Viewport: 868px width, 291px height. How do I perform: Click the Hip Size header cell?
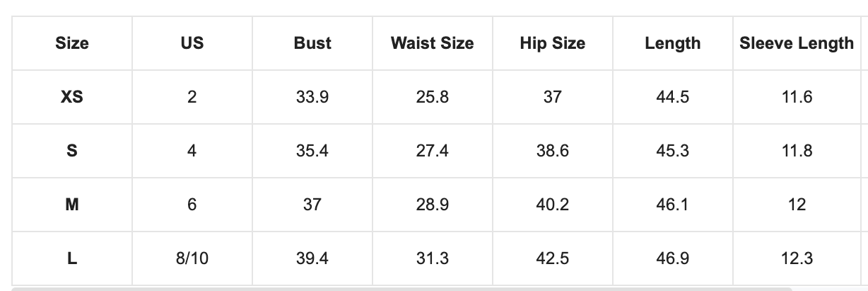553,43
